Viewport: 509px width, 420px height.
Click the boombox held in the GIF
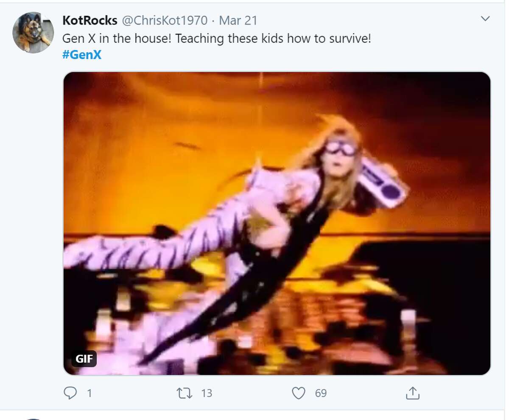click(382, 182)
